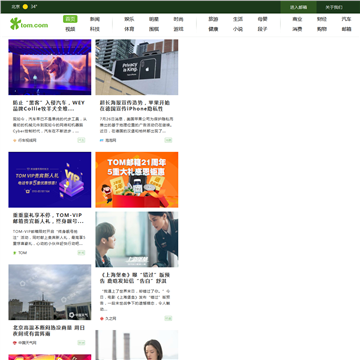Viewport: 360px width, 360px height.
Task: Go to the 新闻 section
Action: [95, 19]
